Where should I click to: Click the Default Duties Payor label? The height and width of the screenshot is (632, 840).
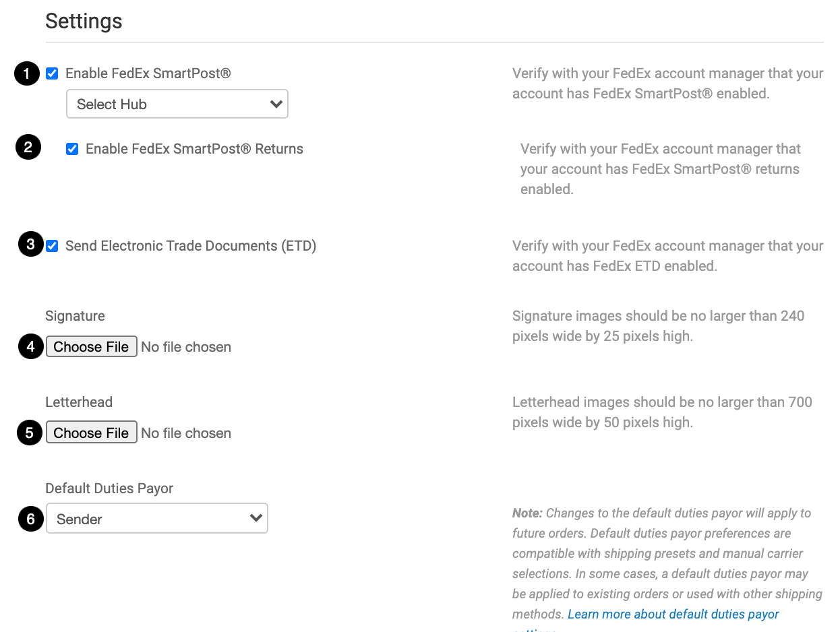pyautogui.click(x=109, y=488)
